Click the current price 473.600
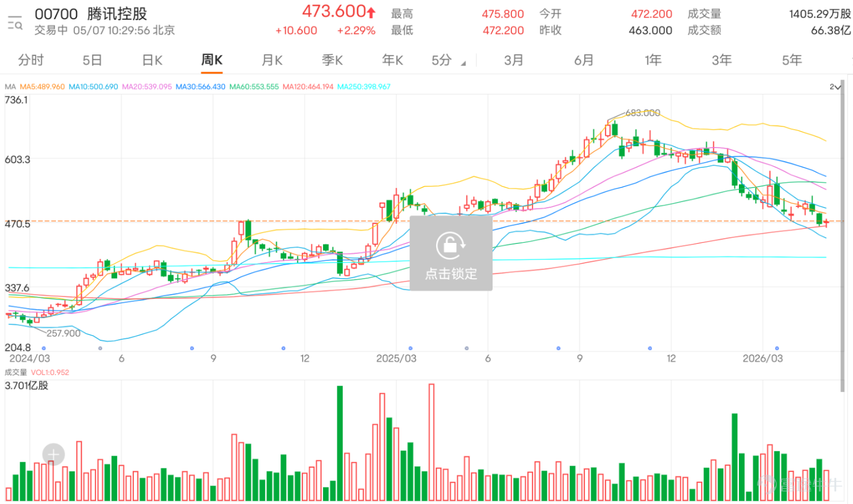Viewport: 853px width, 504px height. pyautogui.click(x=334, y=11)
